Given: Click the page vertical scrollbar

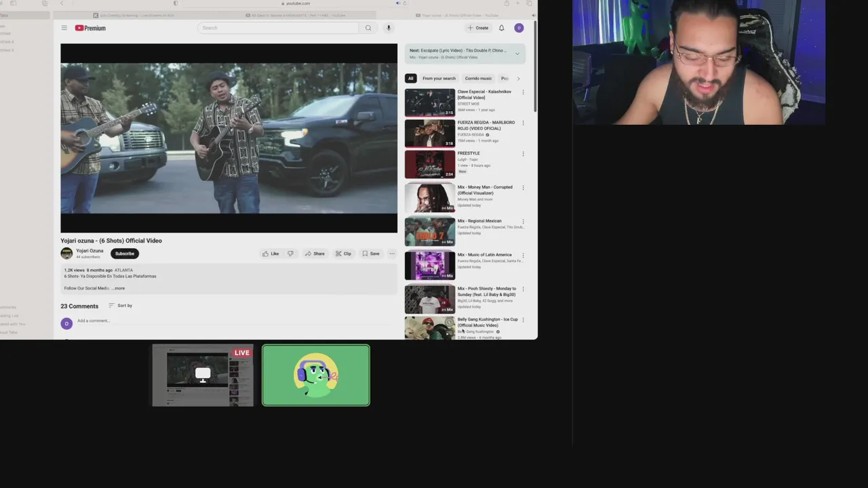Looking at the screenshot, I should 536,68.
